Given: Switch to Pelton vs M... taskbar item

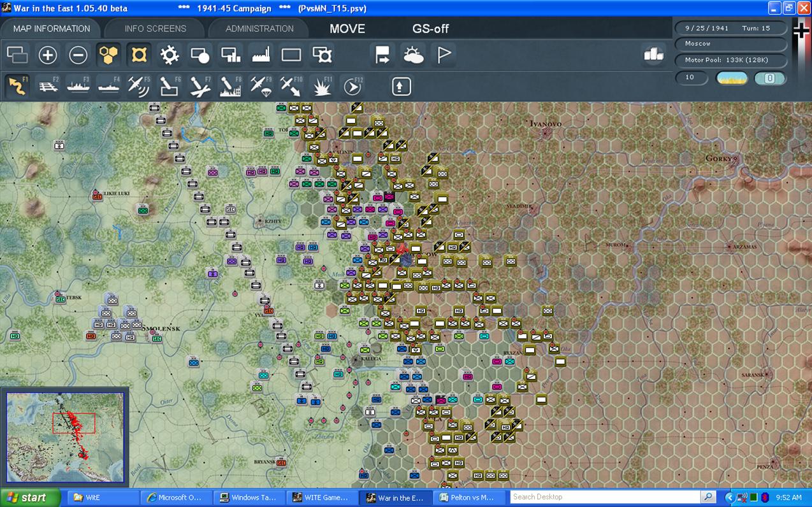Looking at the screenshot, I should tap(469, 498).
